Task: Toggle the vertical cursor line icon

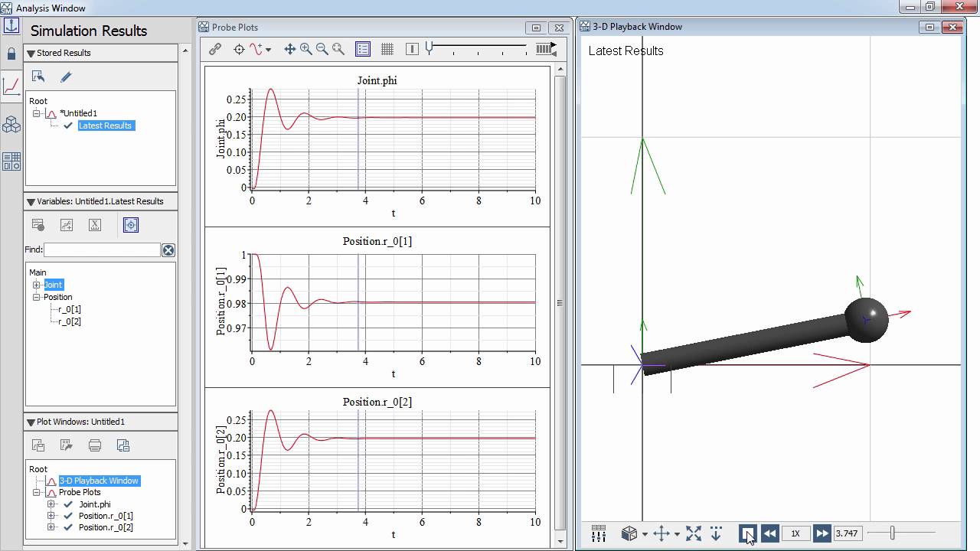Action: click(412, 49)
